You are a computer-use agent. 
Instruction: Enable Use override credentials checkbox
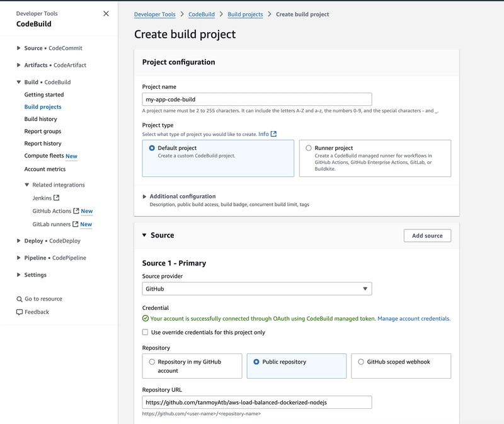[x=146, y=332]
